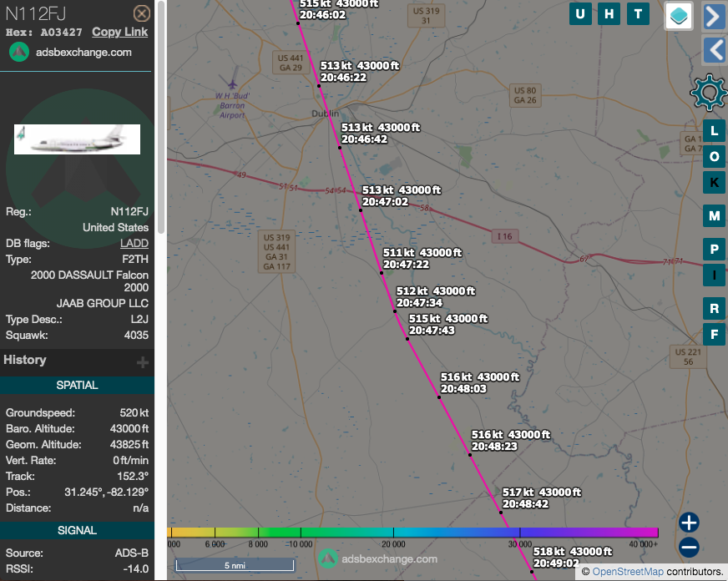
Task: Click the Hex: A03427 code text
Action: tap(44, 33)
